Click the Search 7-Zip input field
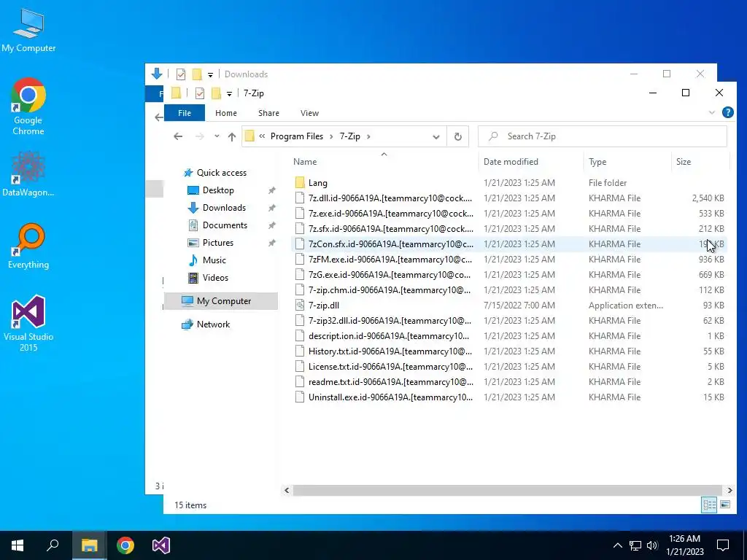This screenshot has width=747, height=560. (603, 136)
